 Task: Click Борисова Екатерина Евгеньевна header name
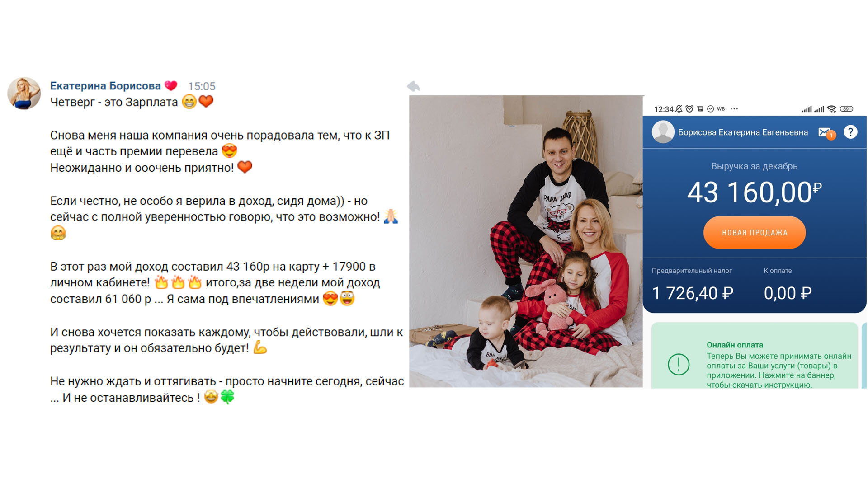[x=743, y=132]
